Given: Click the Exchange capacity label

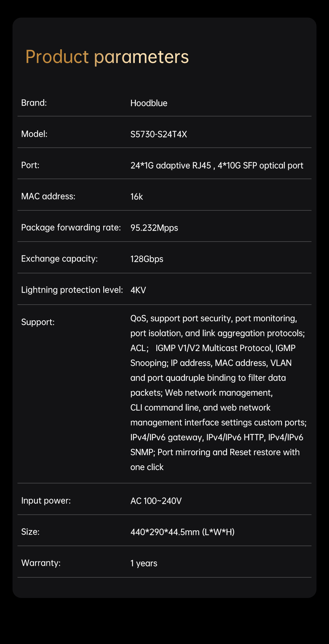Looking at the screenshot, I should pos(59,259).
